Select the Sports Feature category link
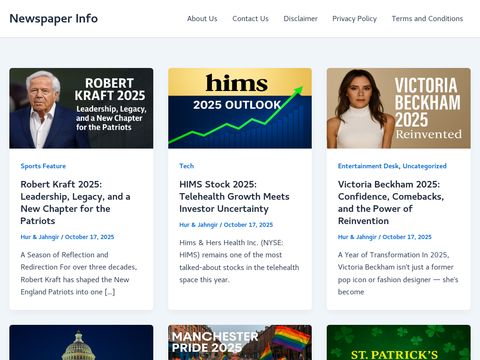This screenshot has width=480, height=360. click(43, 166)
